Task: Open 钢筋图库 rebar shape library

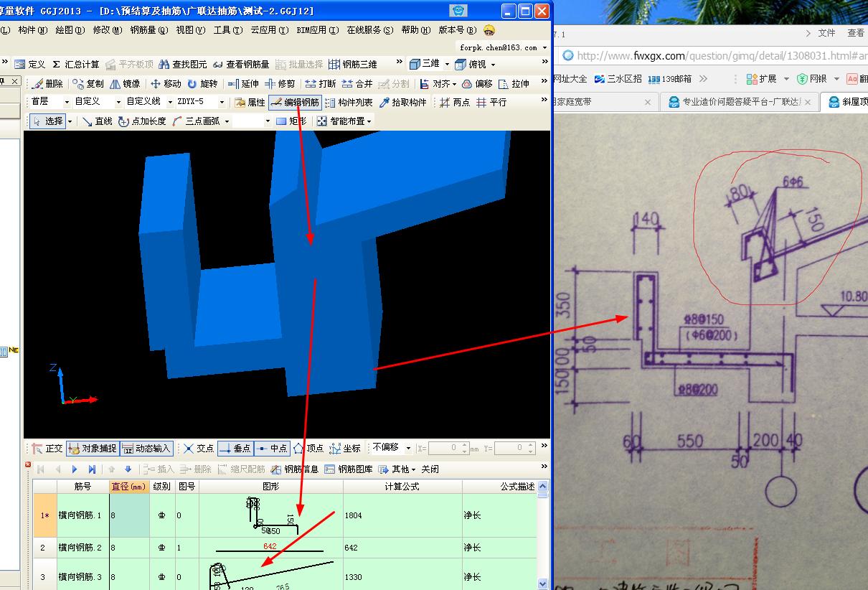Action: 348,469
